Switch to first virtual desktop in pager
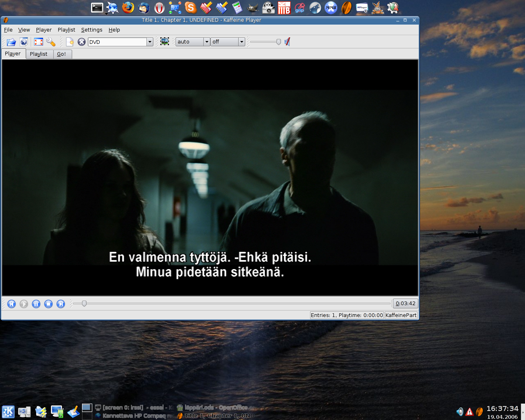The width and height of the screenshot is (525, 420). [x=87, y=407]
